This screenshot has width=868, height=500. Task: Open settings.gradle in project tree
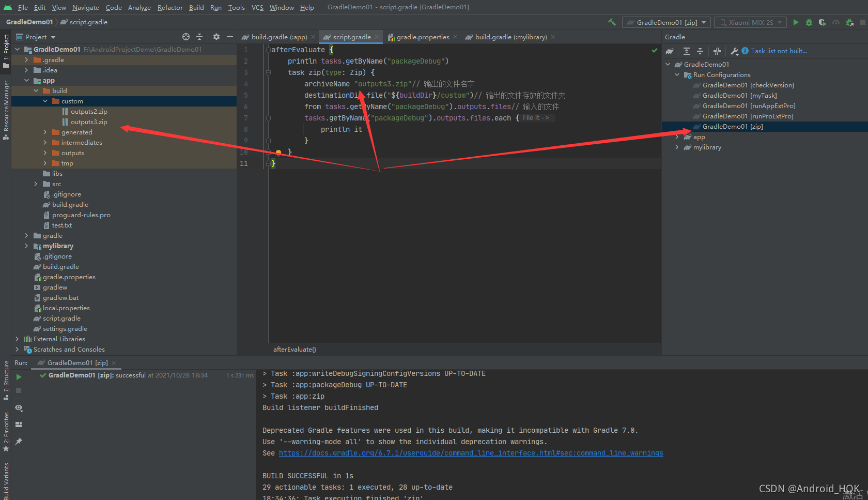click(x=65, y=329)
